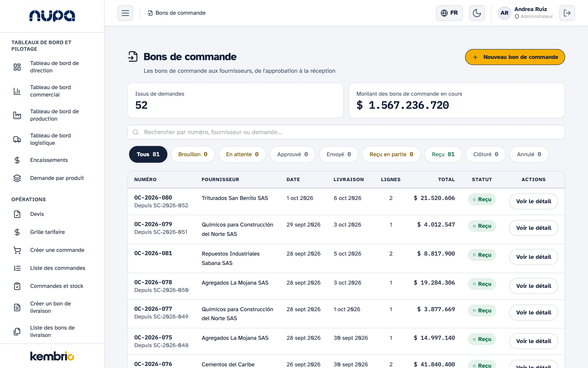The width and height of the screenshot is (588, 368).
Task: Click the Créer une commande cart icon
Action: tap(17, 250)
